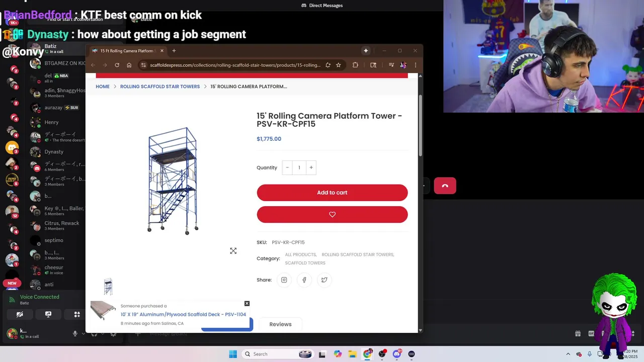Click the quantity value field

[299, 167]
